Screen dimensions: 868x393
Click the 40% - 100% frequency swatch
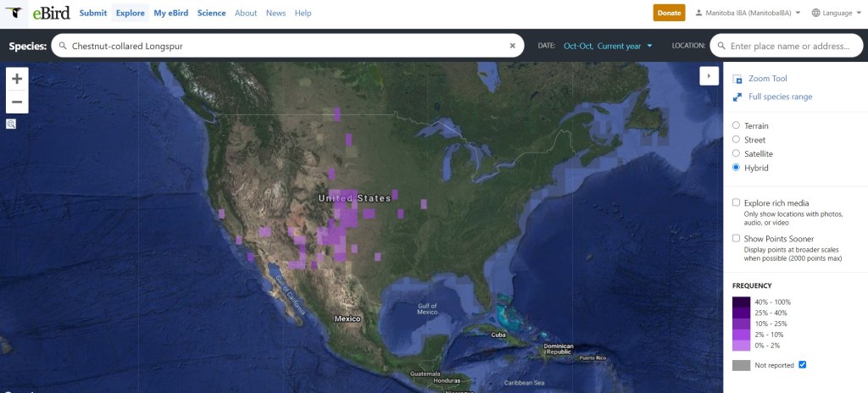pyautogui.click(x=741, y=302)
